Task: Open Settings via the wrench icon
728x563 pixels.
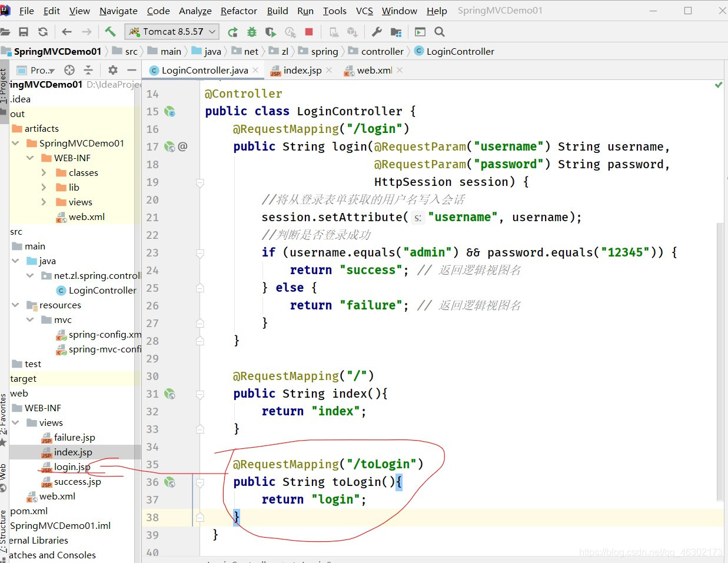Action: coord(377,32)
